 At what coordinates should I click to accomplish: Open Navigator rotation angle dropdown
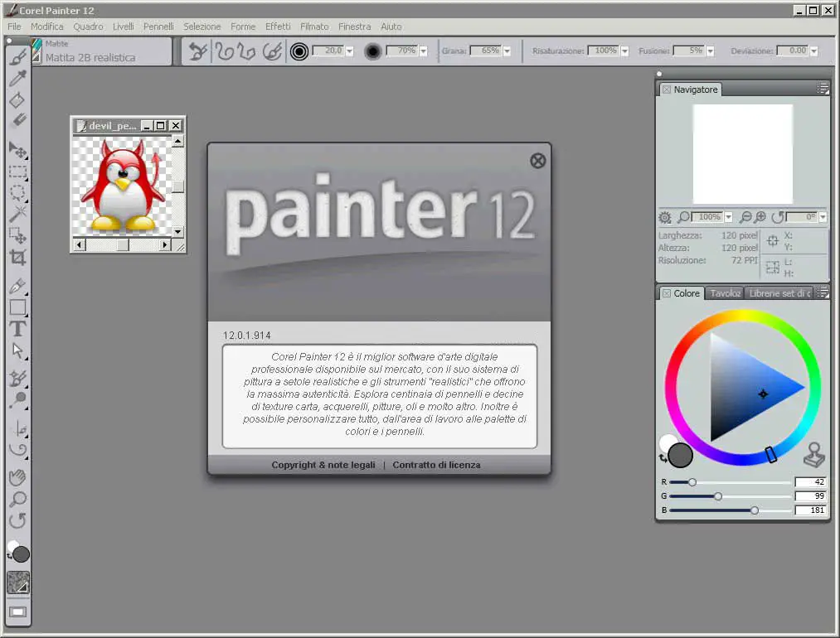pos(823,217)
